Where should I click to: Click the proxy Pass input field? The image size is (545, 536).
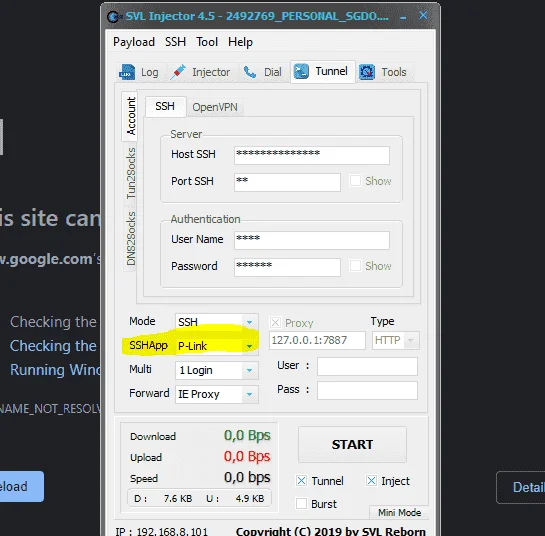click(x=367, y=390)
